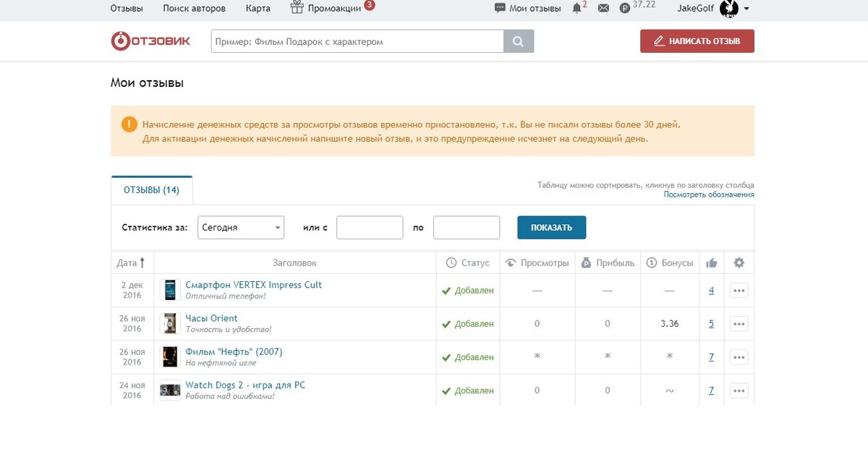Click the JakeGolf username
The width and height of the screenshot is (868, 449).
click(x=697, y=8)
